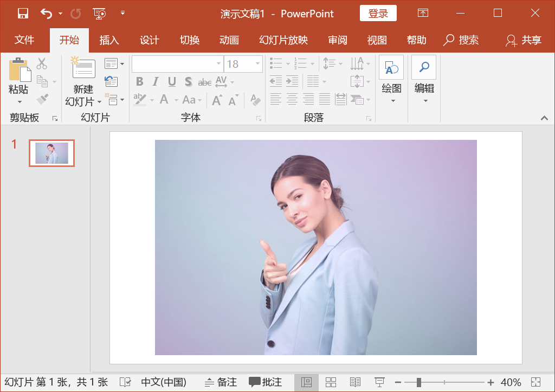Image resolution: width=555 pixels, height=392 pixels.
Task: Click the 共享 share button
Action: click(x=524, y=40)
